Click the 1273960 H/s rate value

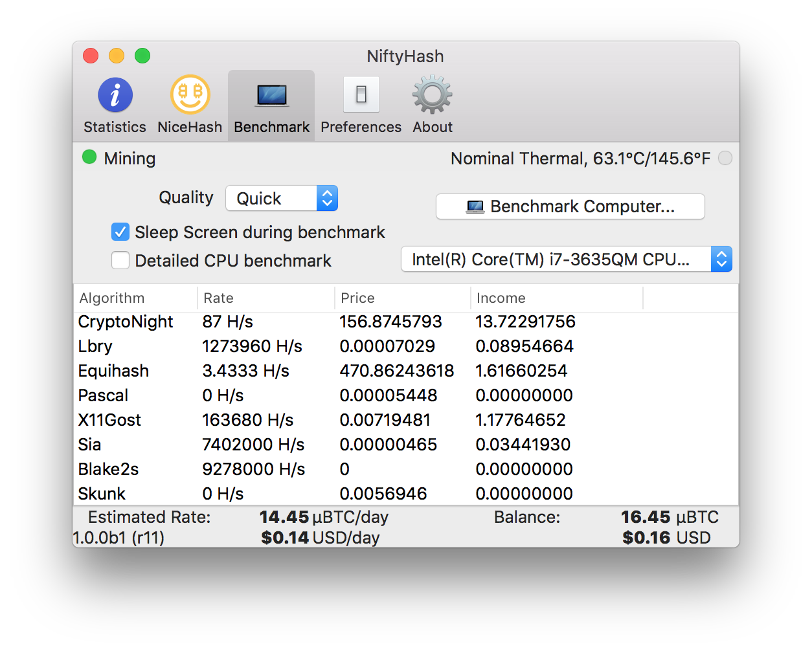tap(253, 346)
